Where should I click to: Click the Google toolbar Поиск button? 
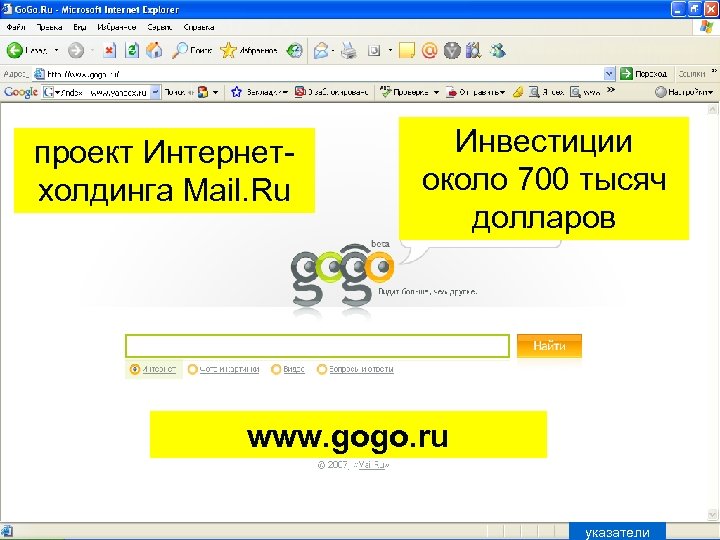tap(176, 92)
